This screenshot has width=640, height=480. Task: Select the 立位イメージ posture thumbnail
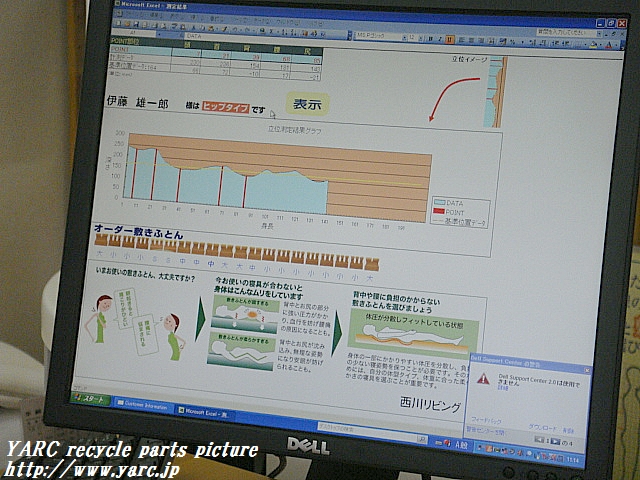(495, 92)
